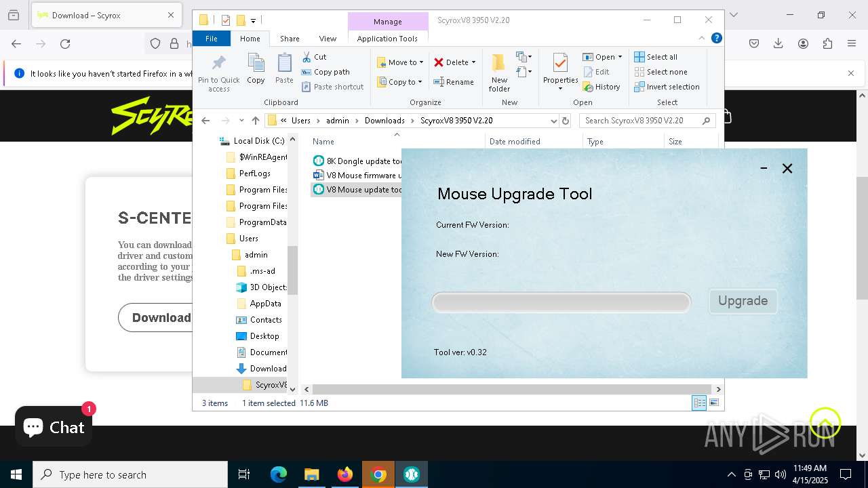Open Firefox downloads panel icon

click(778, 44)
